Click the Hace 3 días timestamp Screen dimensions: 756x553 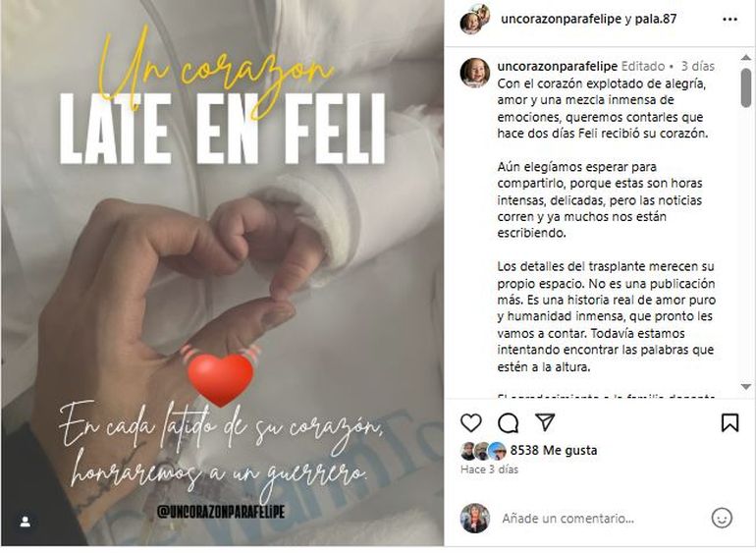pyautogui.click(x=489, y=470)
